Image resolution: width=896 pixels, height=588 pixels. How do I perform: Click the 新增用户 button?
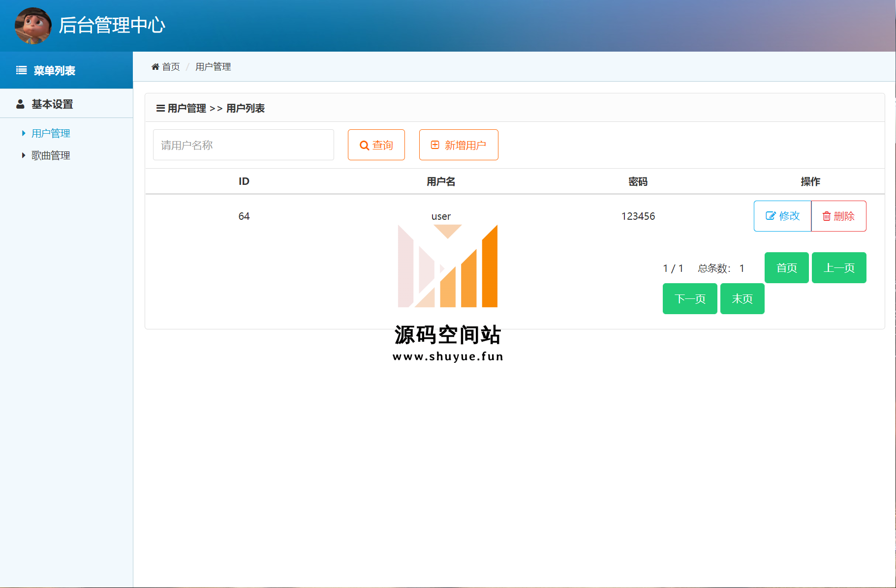[x=459, y=145]
